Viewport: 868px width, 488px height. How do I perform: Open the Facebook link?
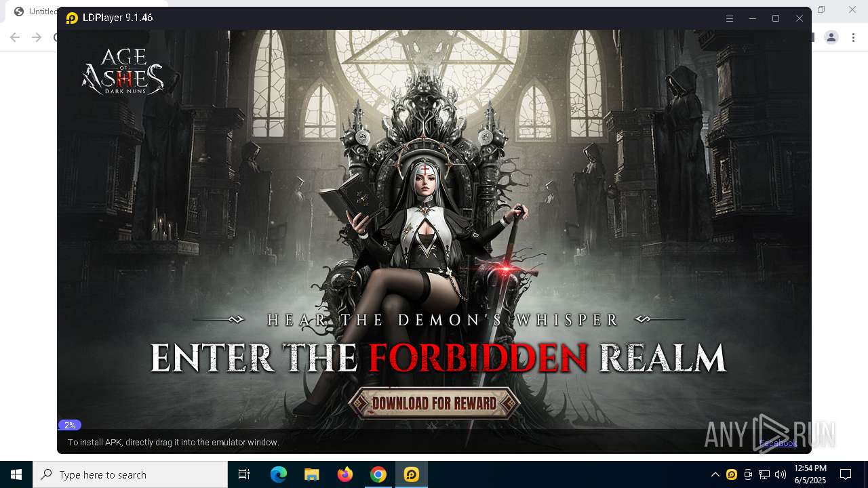[778, 443]
